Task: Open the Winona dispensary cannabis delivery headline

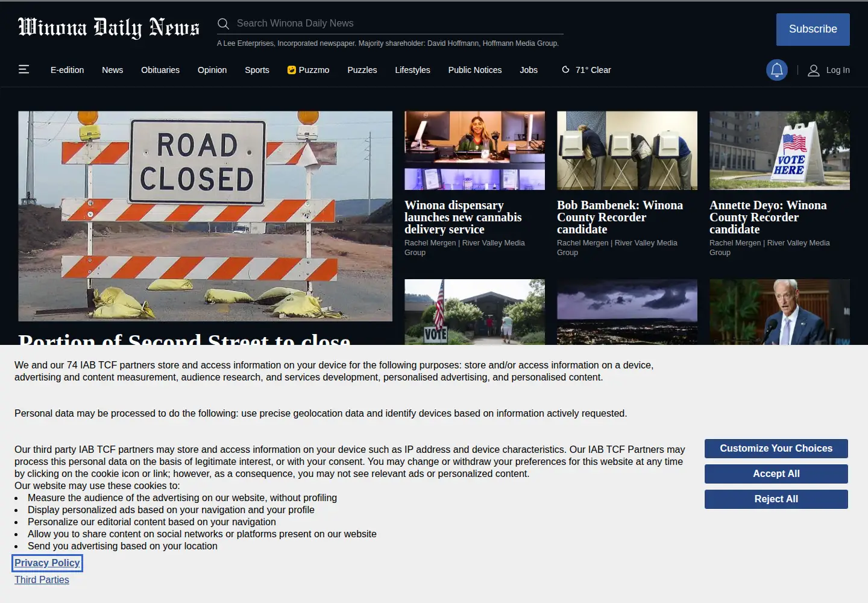Action: [463, 217]
